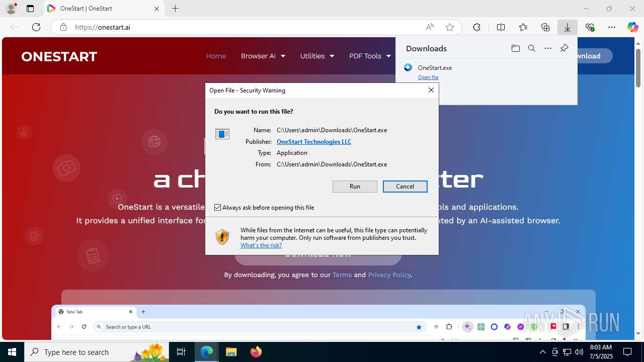Open network status in system tray

[567, 352]
